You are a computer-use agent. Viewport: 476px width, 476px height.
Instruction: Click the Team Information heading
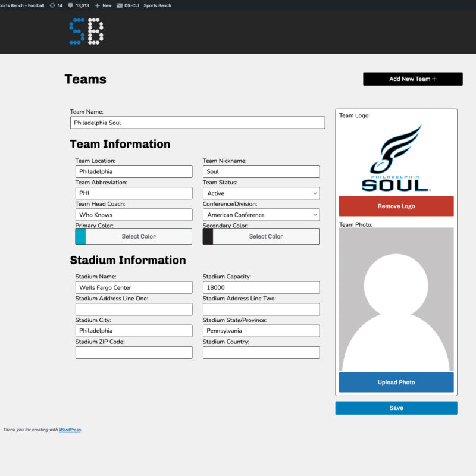tap(120, 144)
